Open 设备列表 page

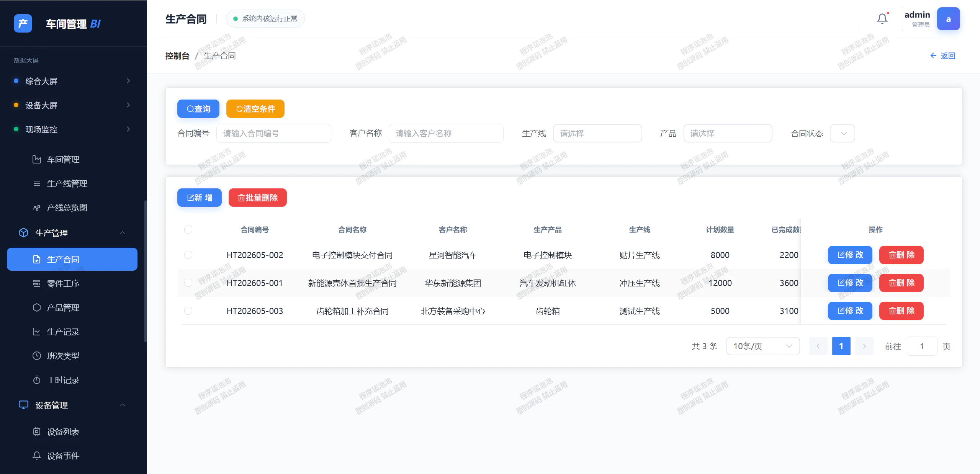tap(72, 432)
